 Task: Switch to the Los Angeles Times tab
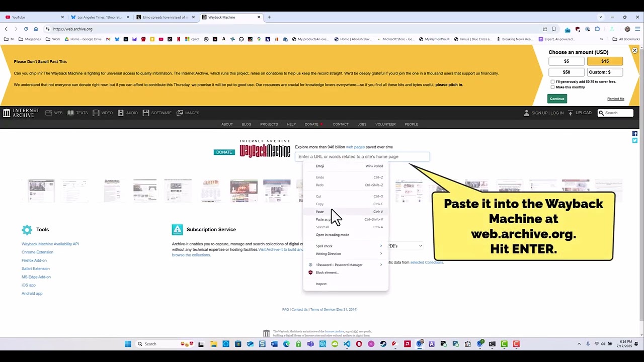point(100,17)
